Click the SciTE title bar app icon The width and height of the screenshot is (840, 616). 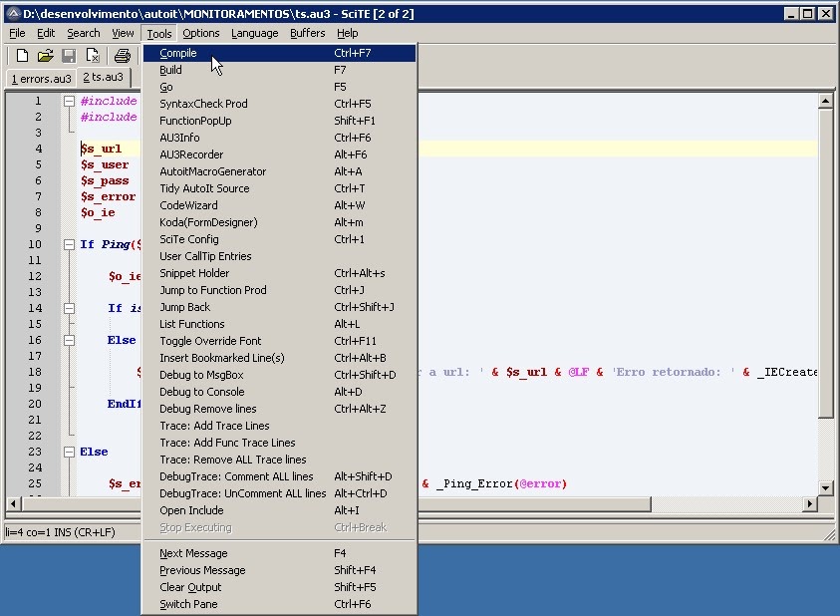[x=13, y=13]
